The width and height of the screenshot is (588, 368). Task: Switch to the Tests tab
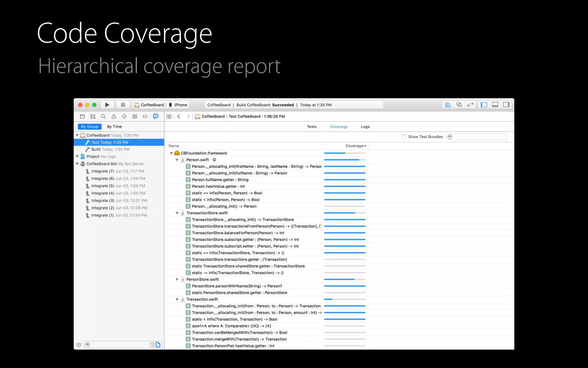coord(312,126)
